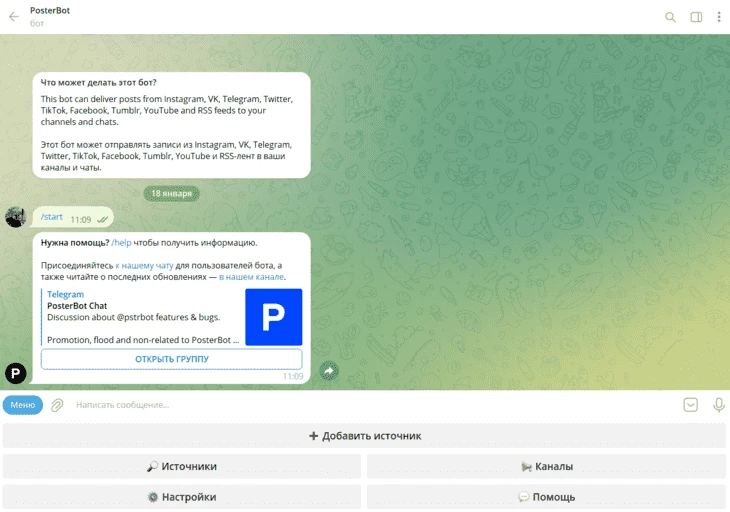Screen dimensions: 730x512
Task: Click the blue P PosterBot Chat thumbnail
Action: 274,317
